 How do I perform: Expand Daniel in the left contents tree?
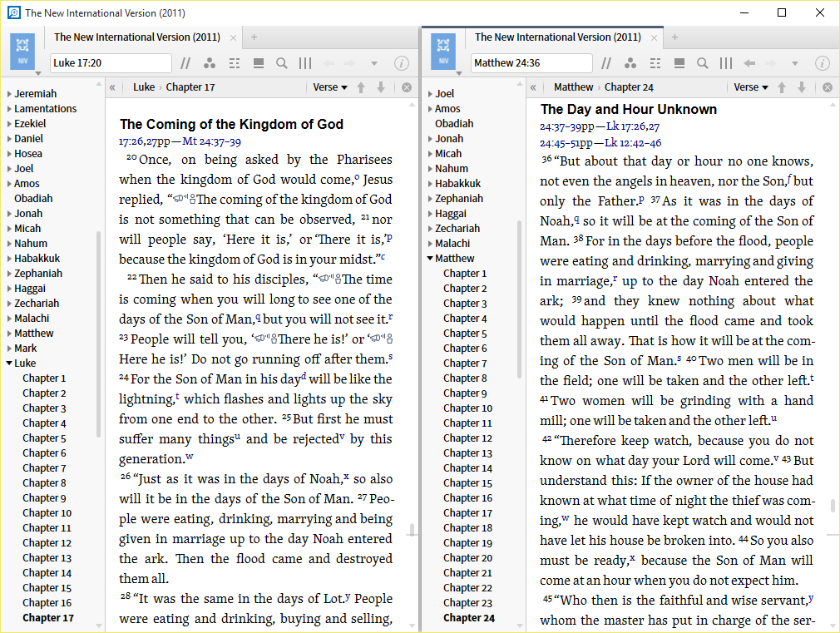coord(10,139)
